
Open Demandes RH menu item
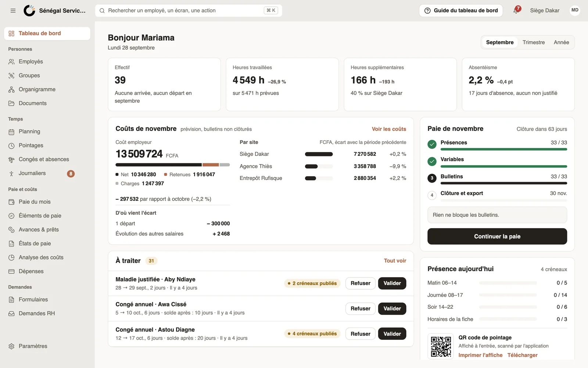tap(47, 314)
